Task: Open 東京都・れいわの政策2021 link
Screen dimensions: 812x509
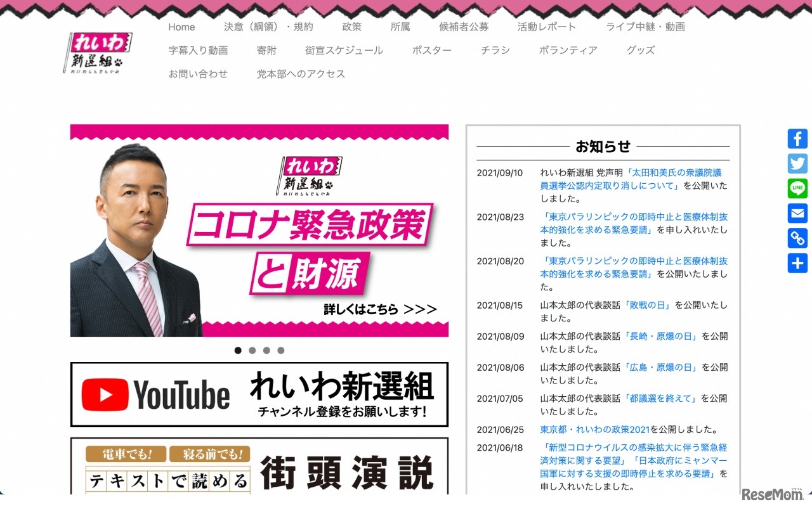Action: click(x=594, y=429)
